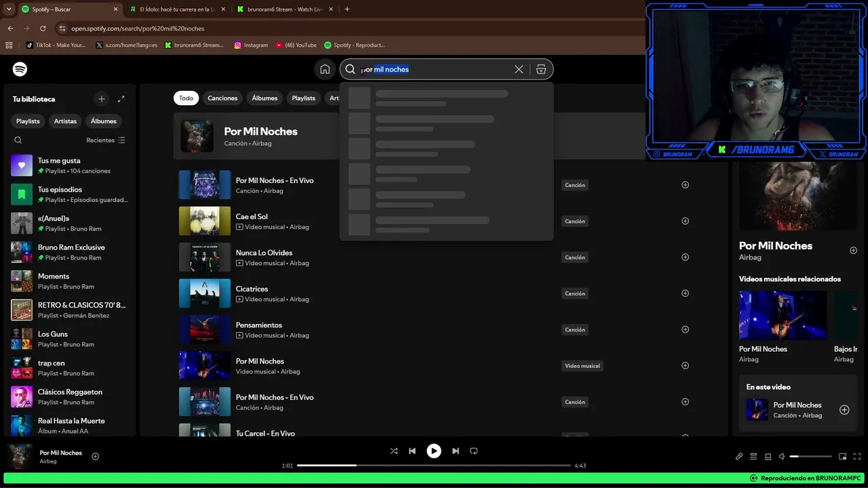
Task: Click the Pensamientos song title
Action: point(258,325)
